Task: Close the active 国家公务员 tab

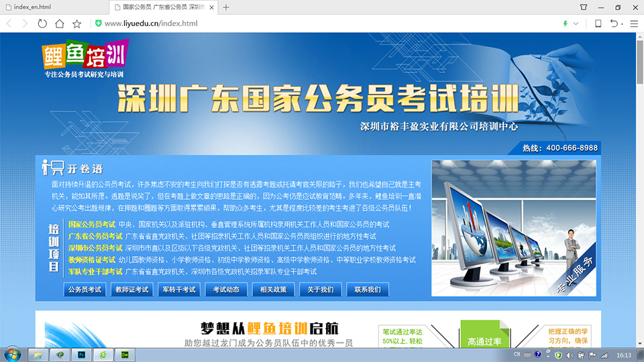Action: 211,7
